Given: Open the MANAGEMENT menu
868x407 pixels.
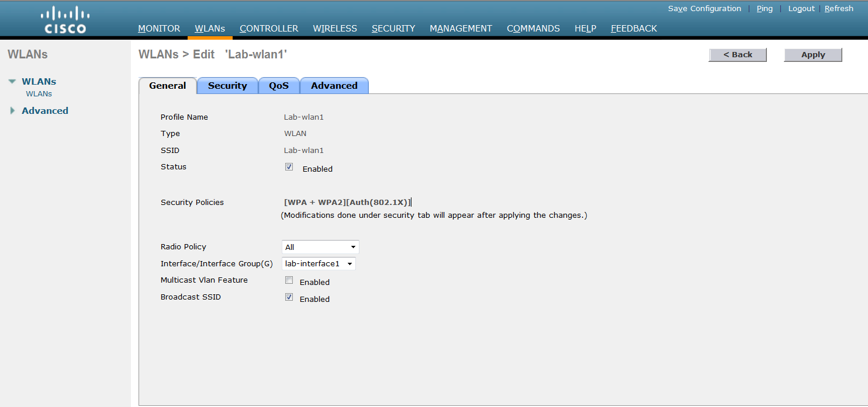Looking at the screenshot, I should tap(461, 28).
